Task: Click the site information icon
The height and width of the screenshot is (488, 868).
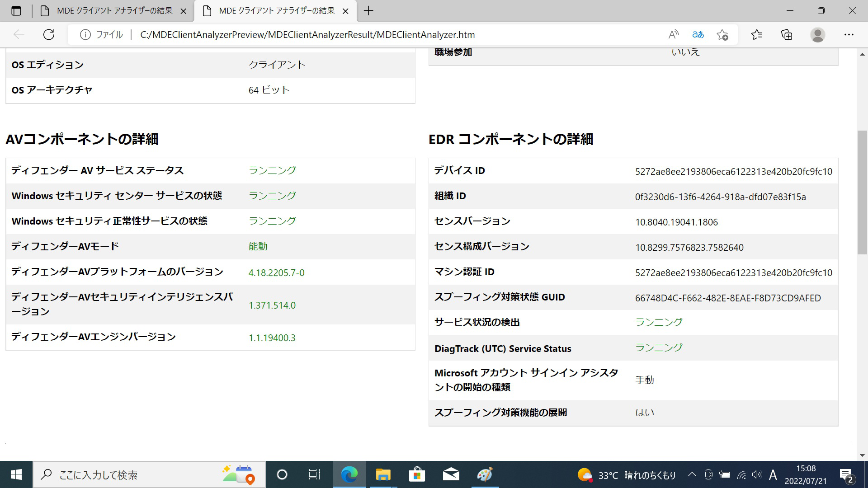Action: point(85,35)
